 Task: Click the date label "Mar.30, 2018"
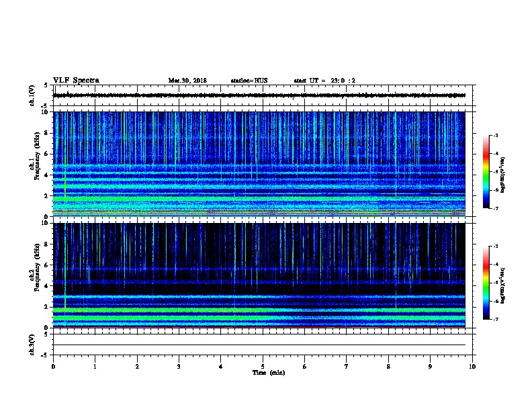[x=187, y=81]
